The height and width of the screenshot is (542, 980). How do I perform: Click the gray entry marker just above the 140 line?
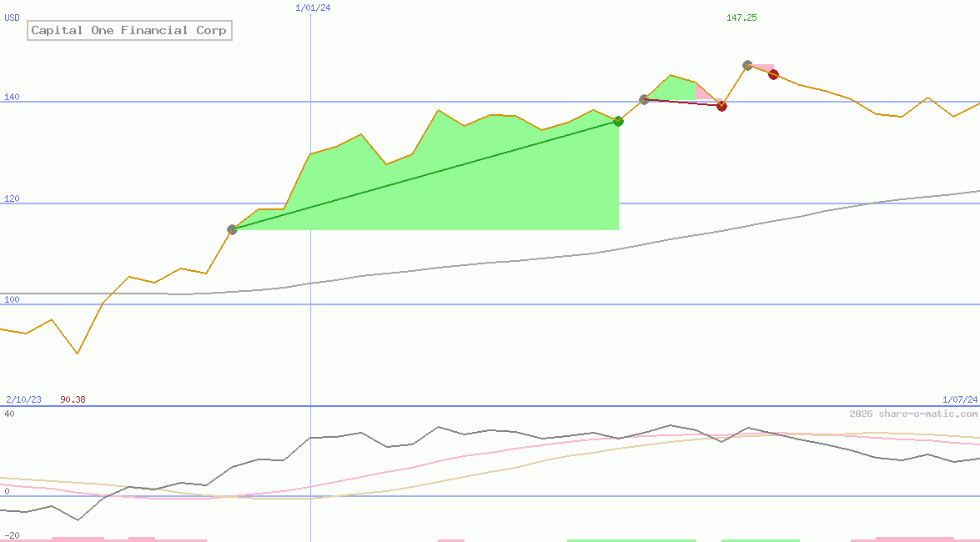645,99
